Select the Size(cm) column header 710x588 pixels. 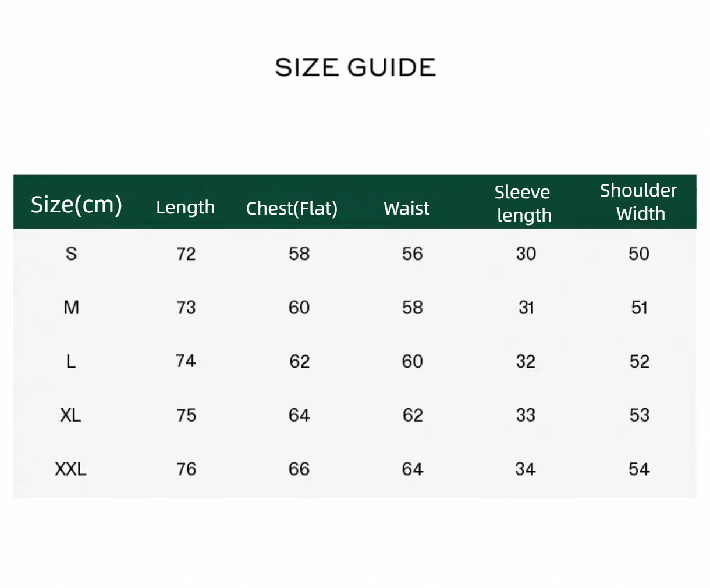point(76,205)
